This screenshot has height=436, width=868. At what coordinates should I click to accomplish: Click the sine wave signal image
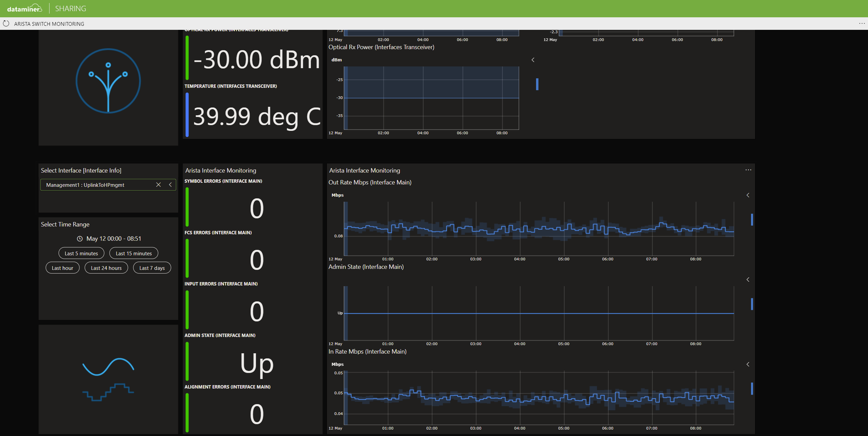click(x=108, y=379)
